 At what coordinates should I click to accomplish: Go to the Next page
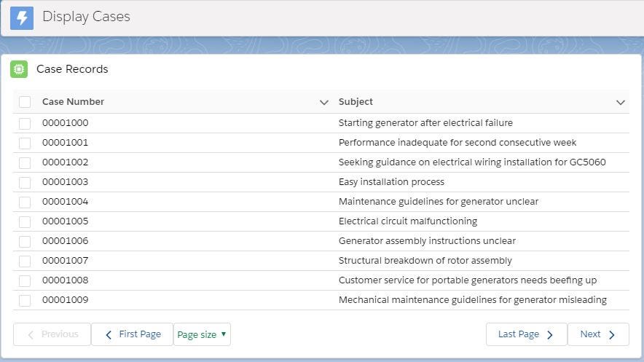click(598, 334)
